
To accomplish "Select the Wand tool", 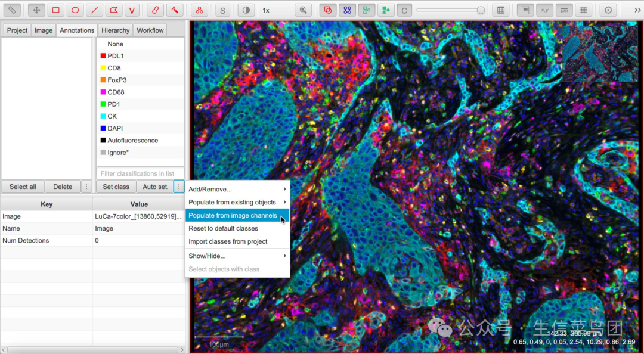I will point(175,10).
